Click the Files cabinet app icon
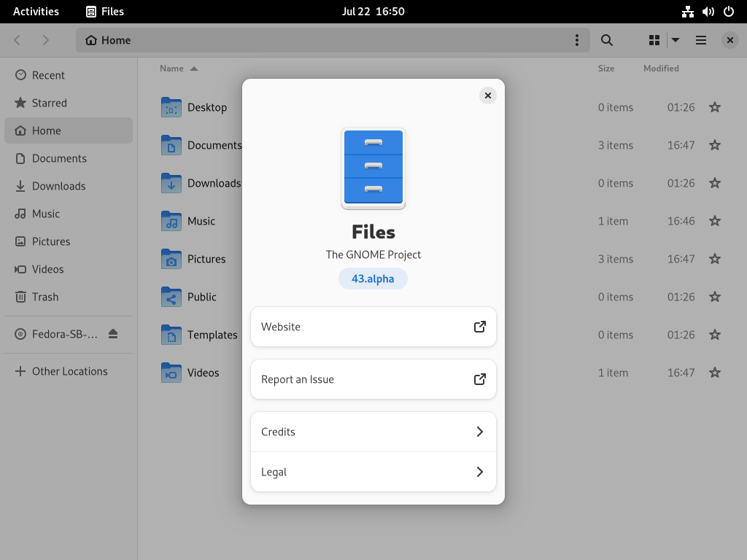This screenshot has width=747, height=560. coord(373,168)
